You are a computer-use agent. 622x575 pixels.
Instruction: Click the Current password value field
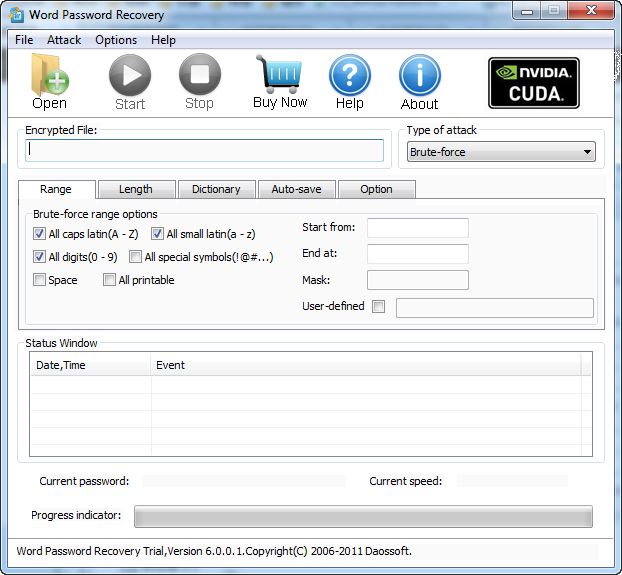tap(244, 481)
